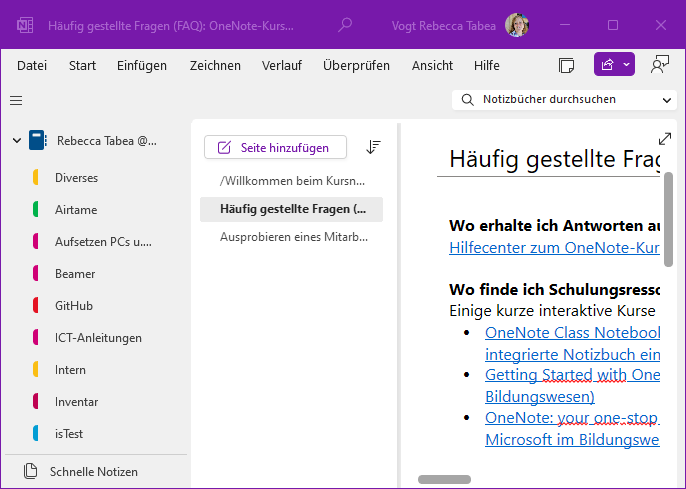
Task: Open Schnelle Notizen
Action: (94, 472)
